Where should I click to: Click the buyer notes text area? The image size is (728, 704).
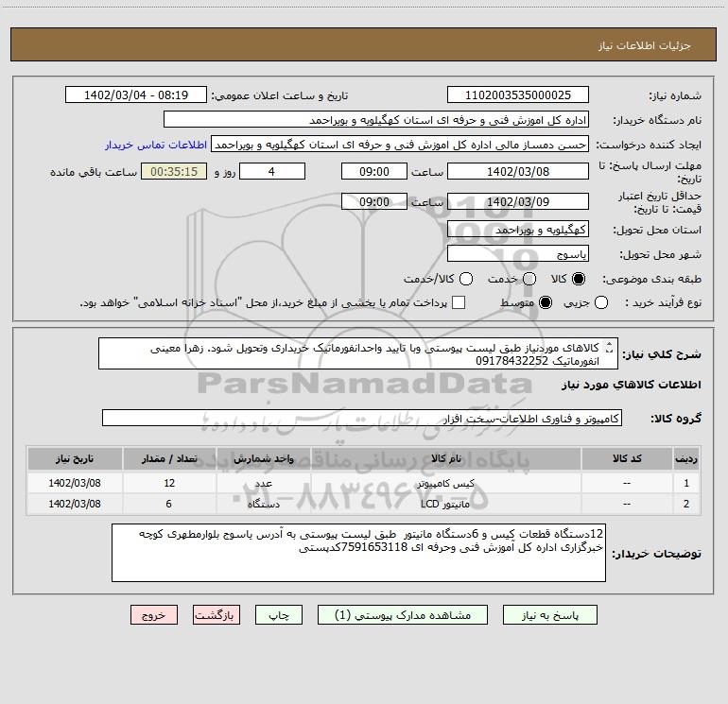pos(358,553)
